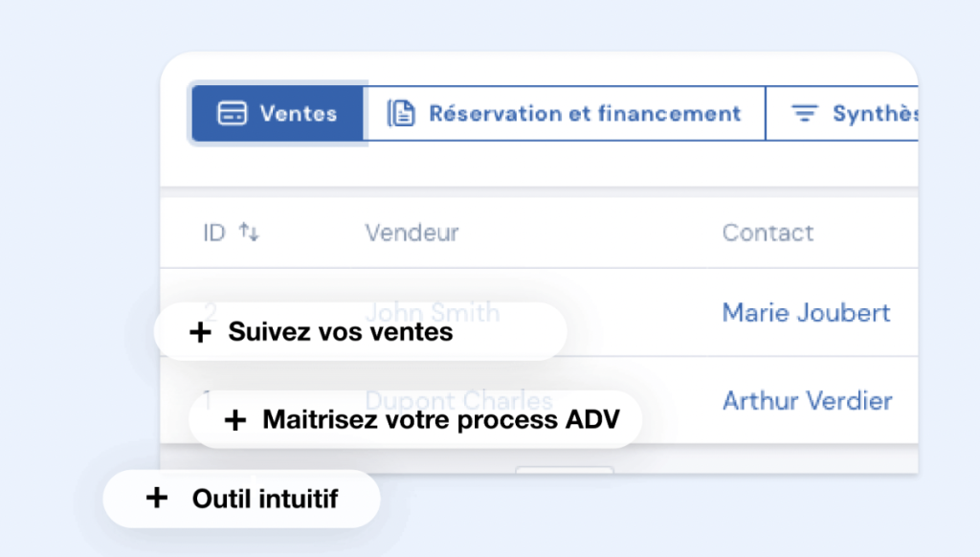
Task: Open the Réservation et financement tab
Action: pos(565,114)
